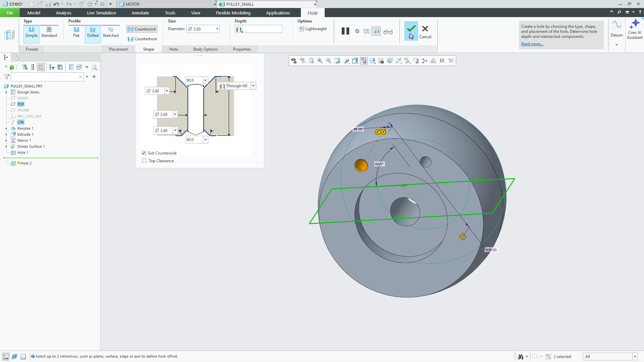The image size is (644, 362).
Task: Uncheck the Exit Countersink checkbox
Action: (144, 153)
